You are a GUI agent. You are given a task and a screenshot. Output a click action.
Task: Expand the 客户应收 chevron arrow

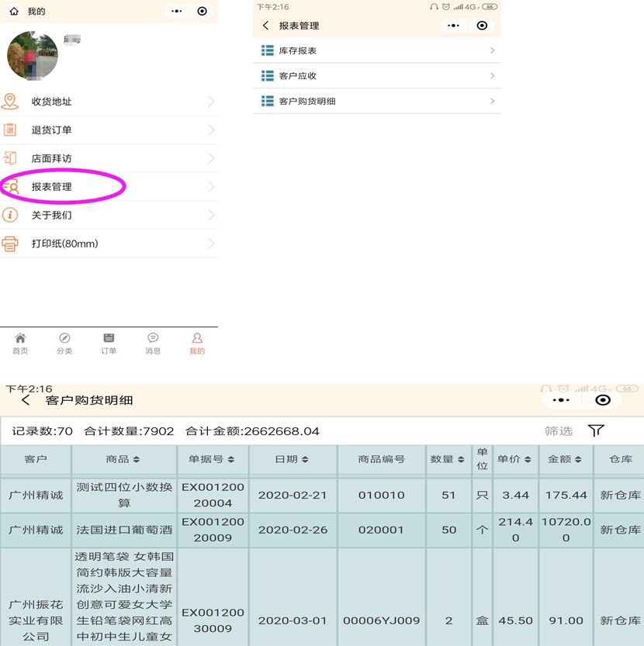pyautogui.click(x=493, y=76)
